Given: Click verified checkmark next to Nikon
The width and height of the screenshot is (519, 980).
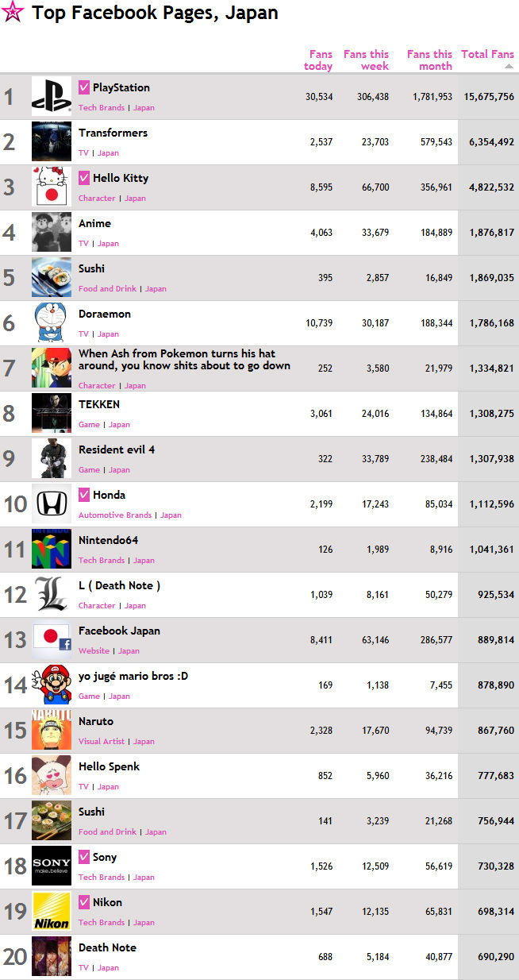Looking at the screenshot, I should [84, 902].
